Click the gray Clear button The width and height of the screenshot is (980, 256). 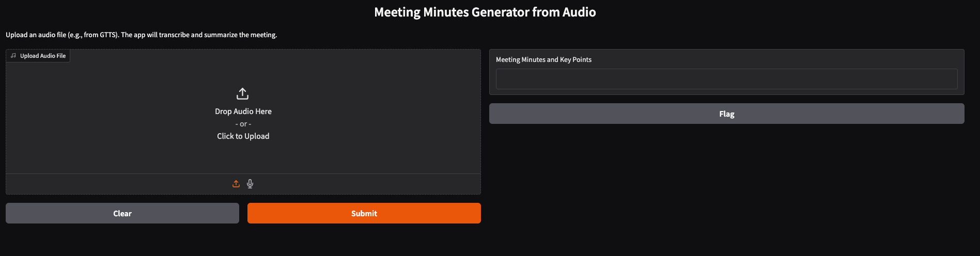122,213
